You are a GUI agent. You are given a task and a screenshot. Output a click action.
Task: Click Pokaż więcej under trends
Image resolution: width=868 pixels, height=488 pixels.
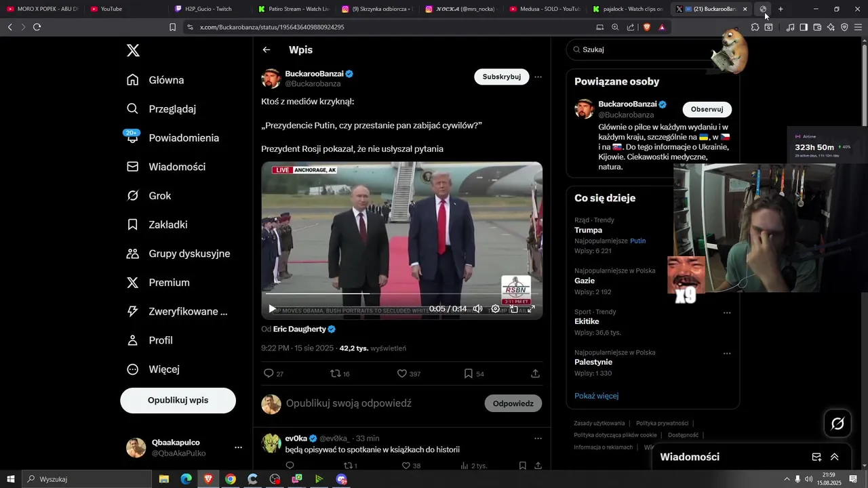596,396
